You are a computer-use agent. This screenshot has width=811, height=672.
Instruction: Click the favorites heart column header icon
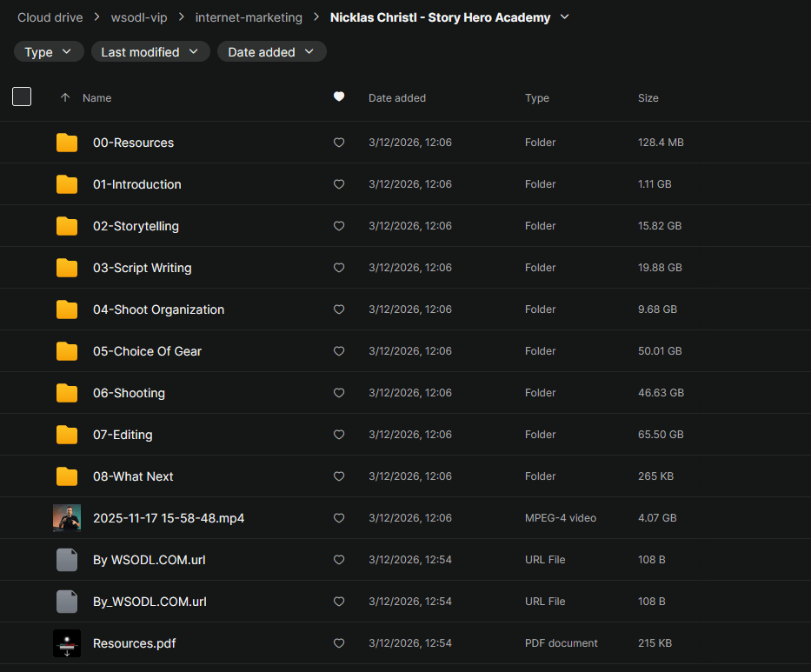339,97
